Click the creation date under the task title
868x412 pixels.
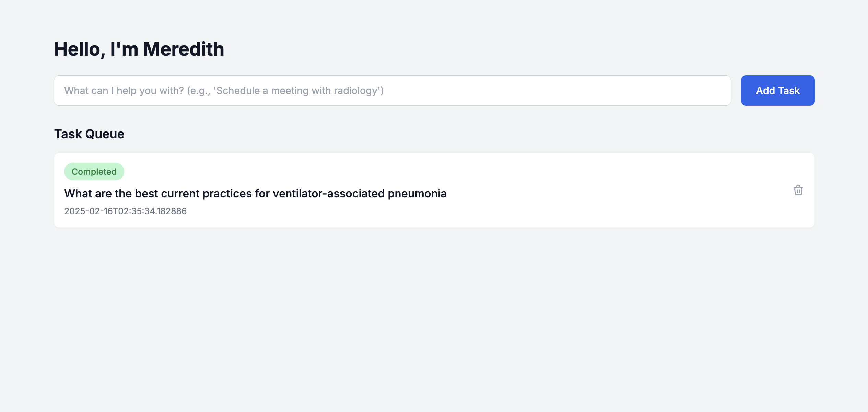(126, 211)
